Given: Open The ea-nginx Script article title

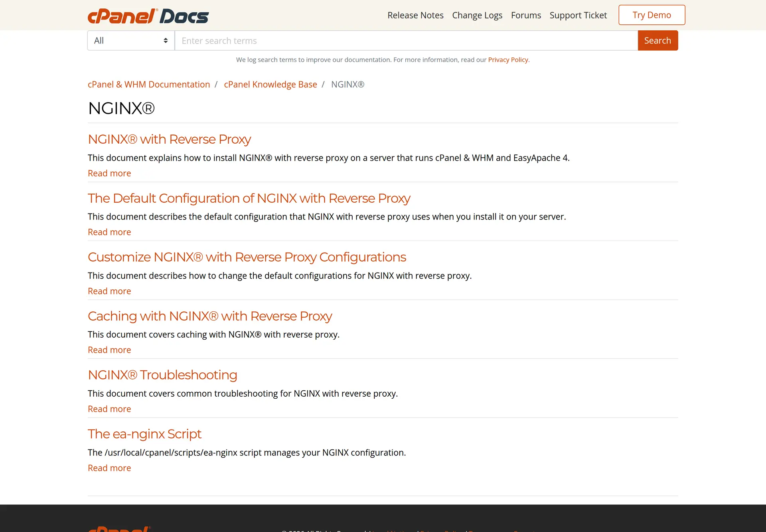Looking at the screenshot, I should point(144,434).
